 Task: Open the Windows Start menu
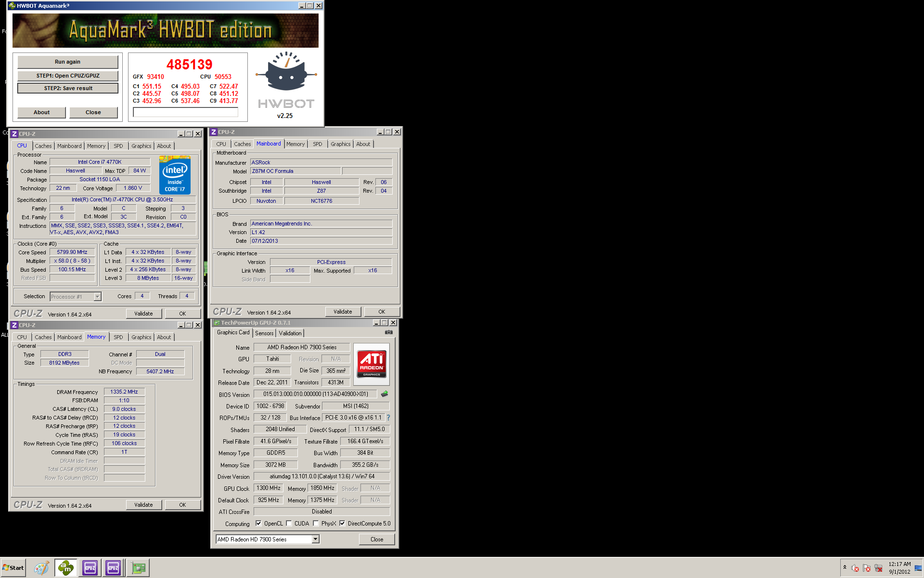(13, 568)
